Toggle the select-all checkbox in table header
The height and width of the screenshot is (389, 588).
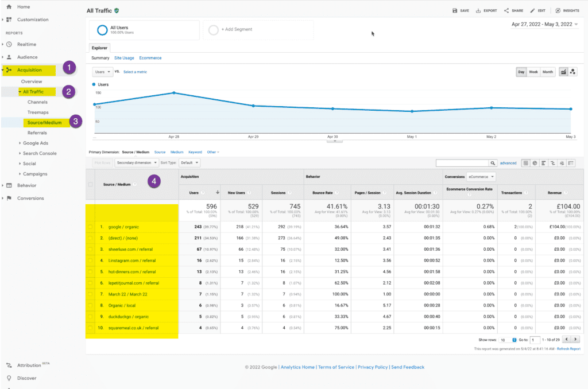90,184
